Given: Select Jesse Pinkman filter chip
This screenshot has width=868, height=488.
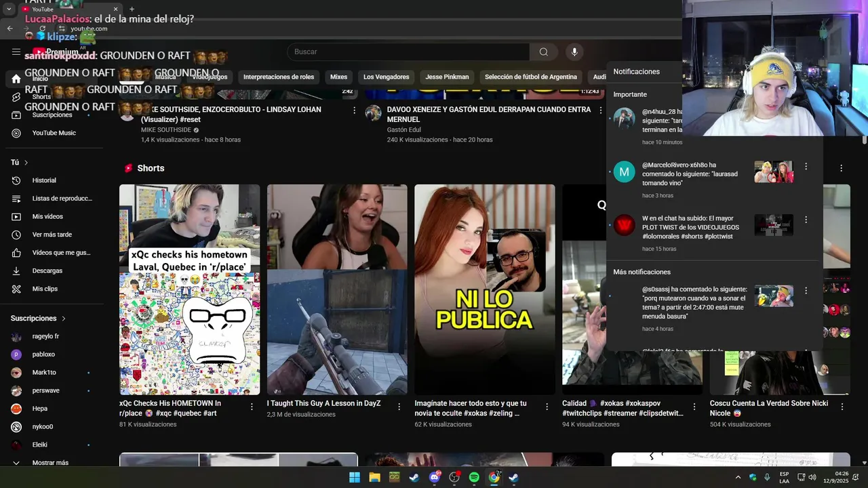Looking at the screenshot, I should (x=447, y=77).
